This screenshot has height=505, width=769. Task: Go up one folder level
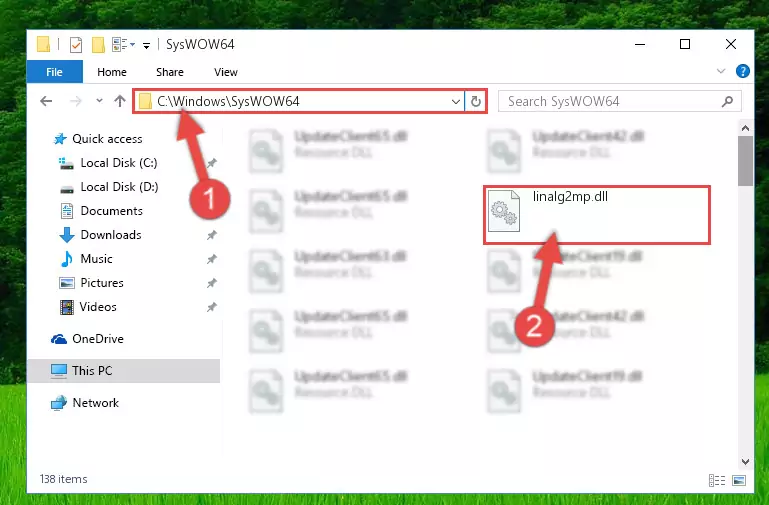click(x=120, y=101)
